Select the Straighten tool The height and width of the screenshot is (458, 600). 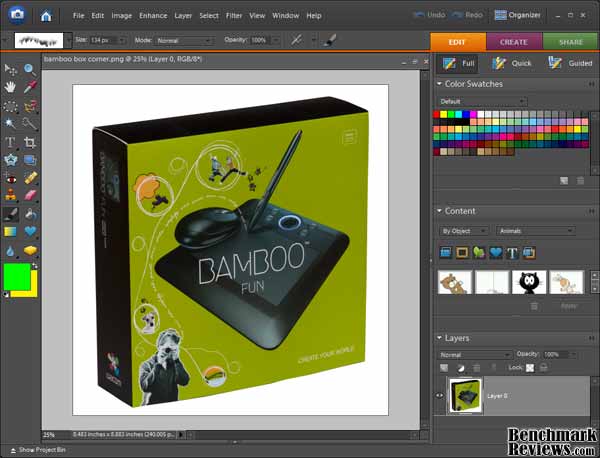[x=30, y=160]
